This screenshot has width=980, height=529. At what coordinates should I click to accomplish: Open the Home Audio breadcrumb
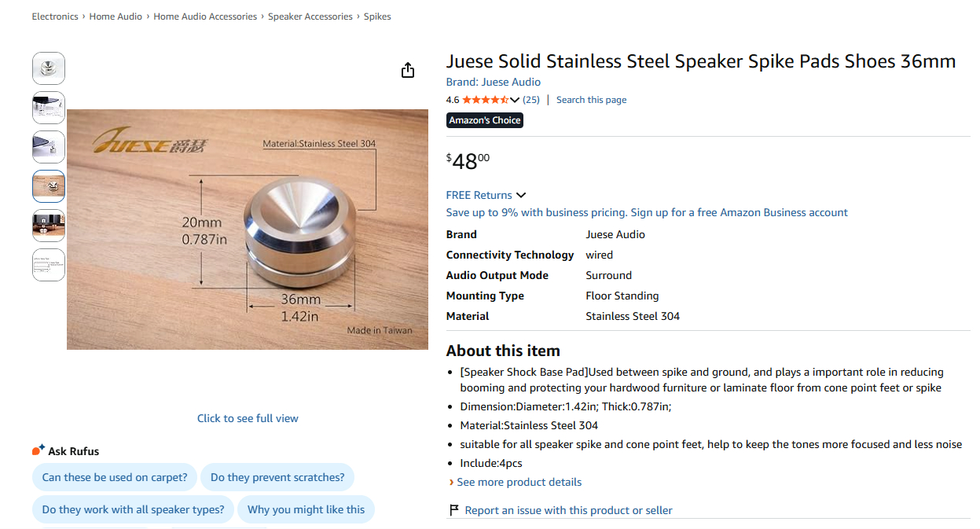pos(116,17)
